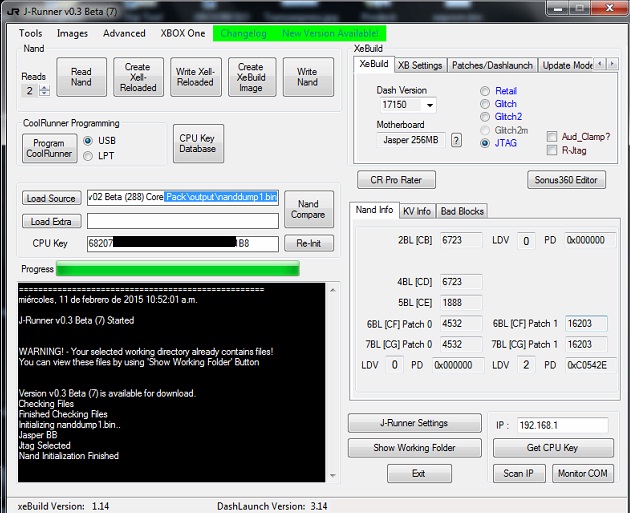
Task: Click log line 'Nand Initialization Finished'
Action: tap(69, 456)
